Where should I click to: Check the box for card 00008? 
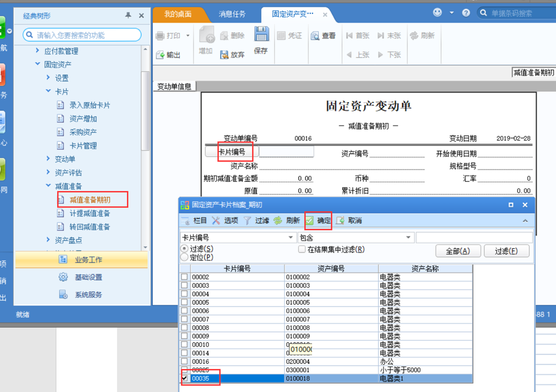pos(185,327)
